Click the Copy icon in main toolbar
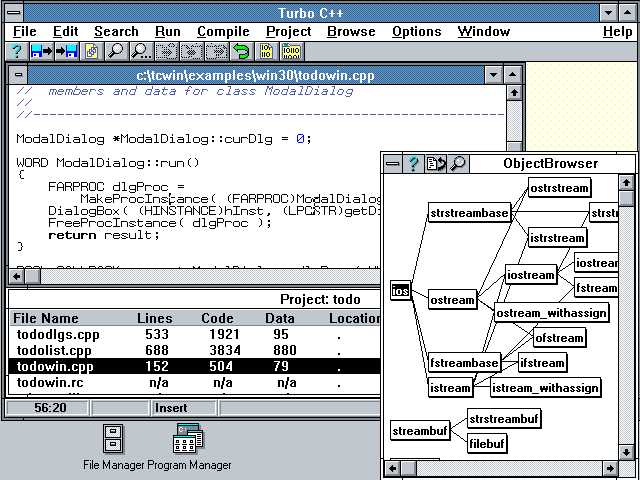Image resolution: width=640 pixels, height=480 pixels. [91, 50]
